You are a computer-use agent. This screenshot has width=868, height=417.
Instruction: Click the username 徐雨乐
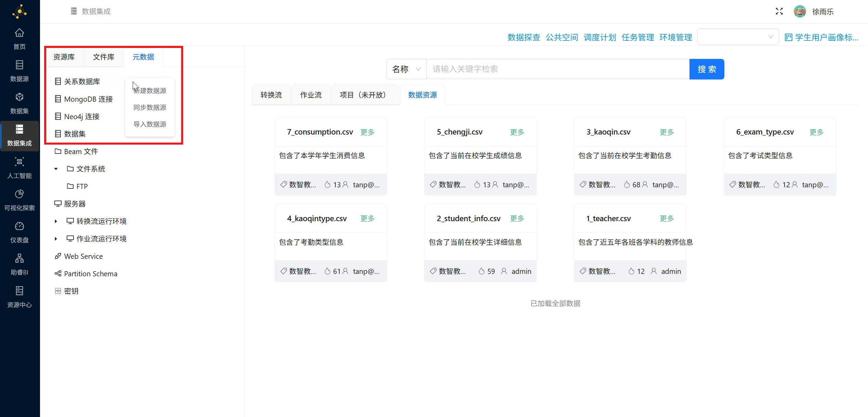click(x=823, y=12)
